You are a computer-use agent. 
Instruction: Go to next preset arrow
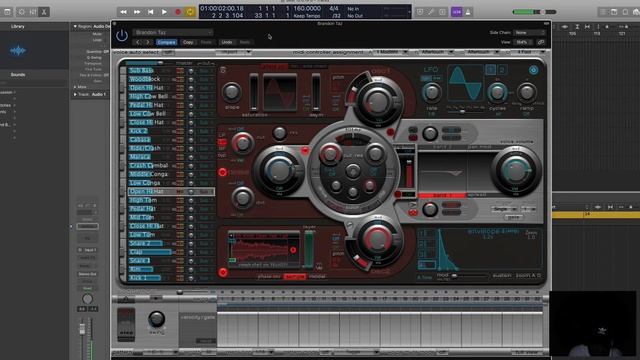[x=148, y=42]
